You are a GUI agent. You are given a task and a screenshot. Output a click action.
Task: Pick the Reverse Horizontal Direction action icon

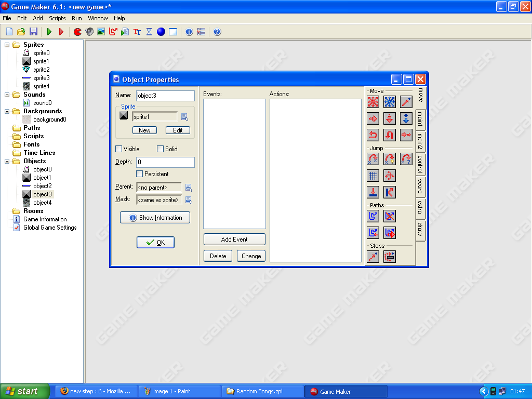(x=373, y=135)
